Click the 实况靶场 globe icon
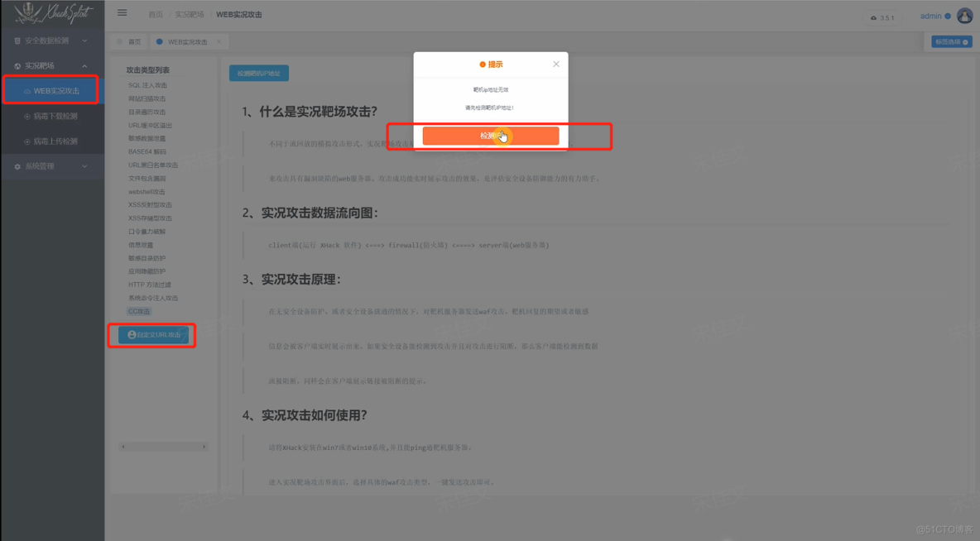 pos(17,66)
